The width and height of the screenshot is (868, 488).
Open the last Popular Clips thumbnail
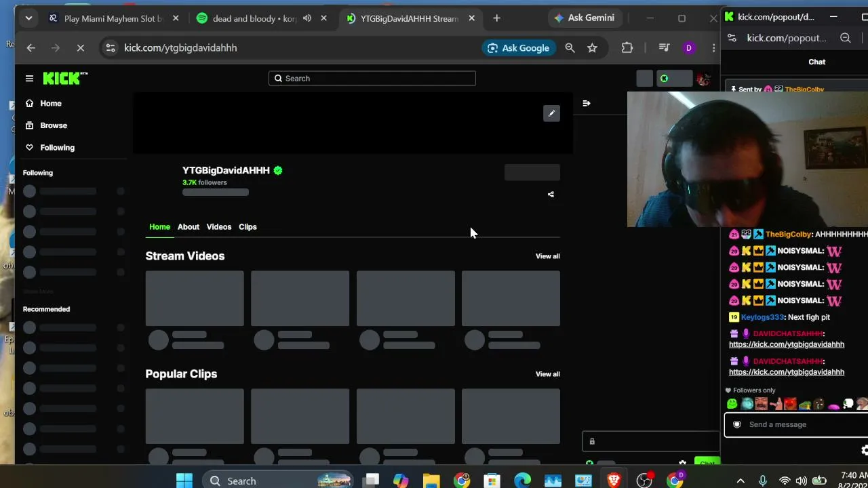511,416
